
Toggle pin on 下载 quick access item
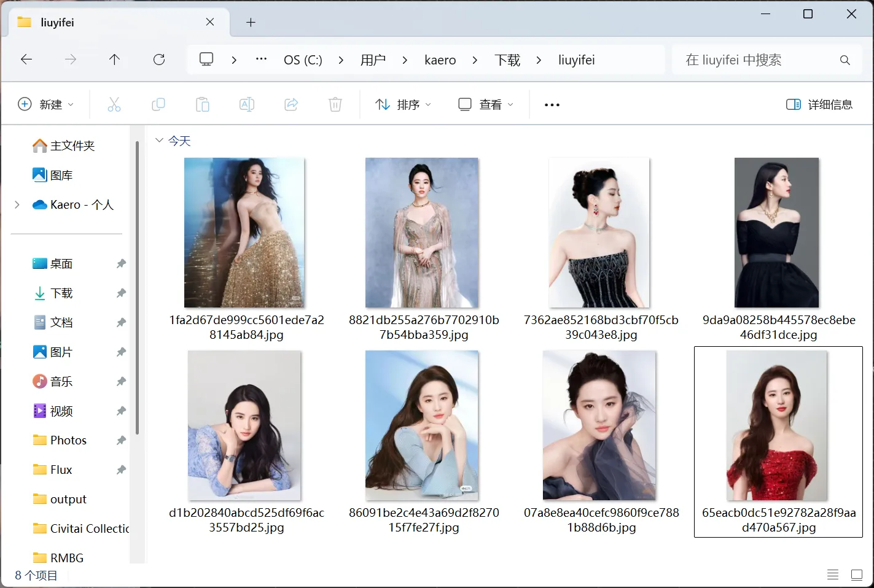click(x=121, y=293)
